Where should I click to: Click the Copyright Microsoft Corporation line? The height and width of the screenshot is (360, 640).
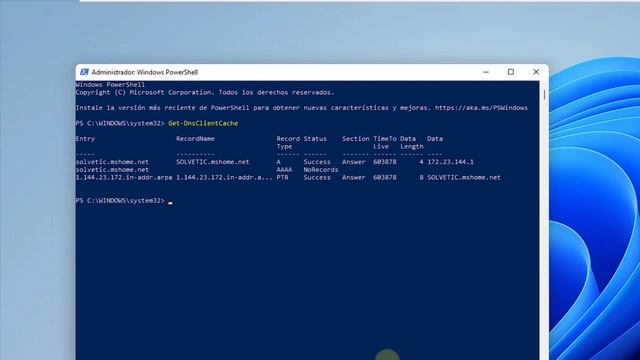click(x=205, y=93)
